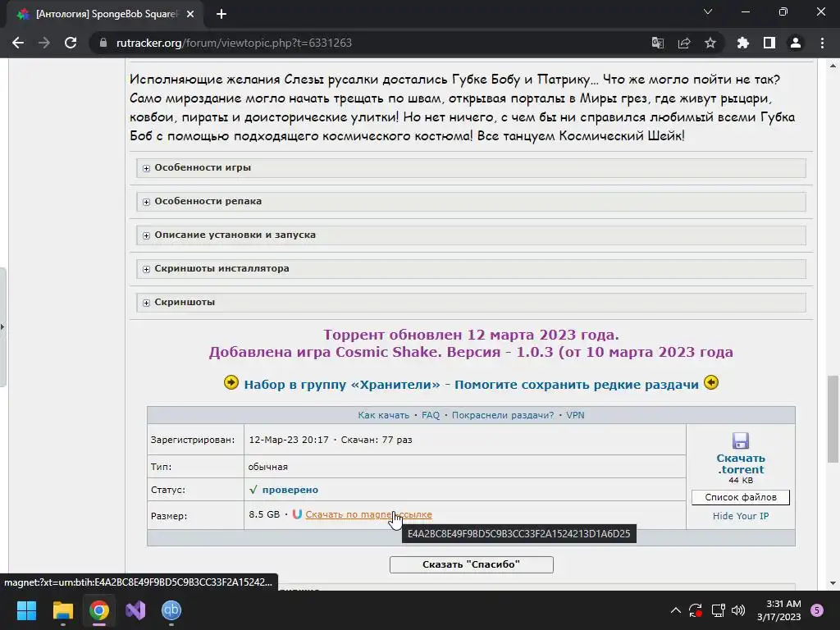
Task: Expand the Скриншоты spoiler
Action: pos(471,303)
